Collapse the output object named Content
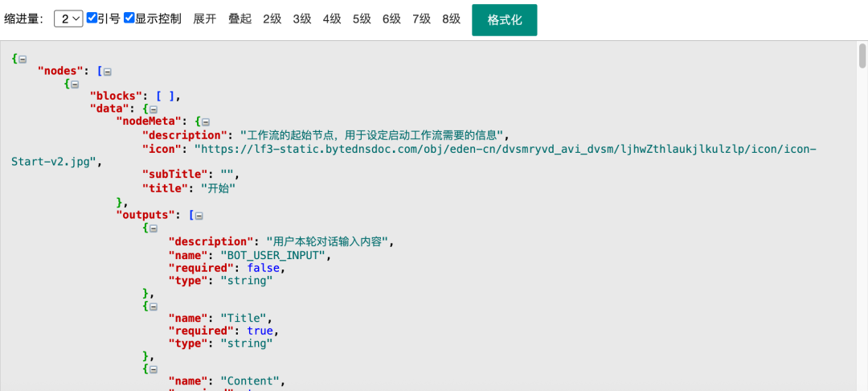Image resolution: width=868 pixels, height=391 pixels. coord(154,368)
